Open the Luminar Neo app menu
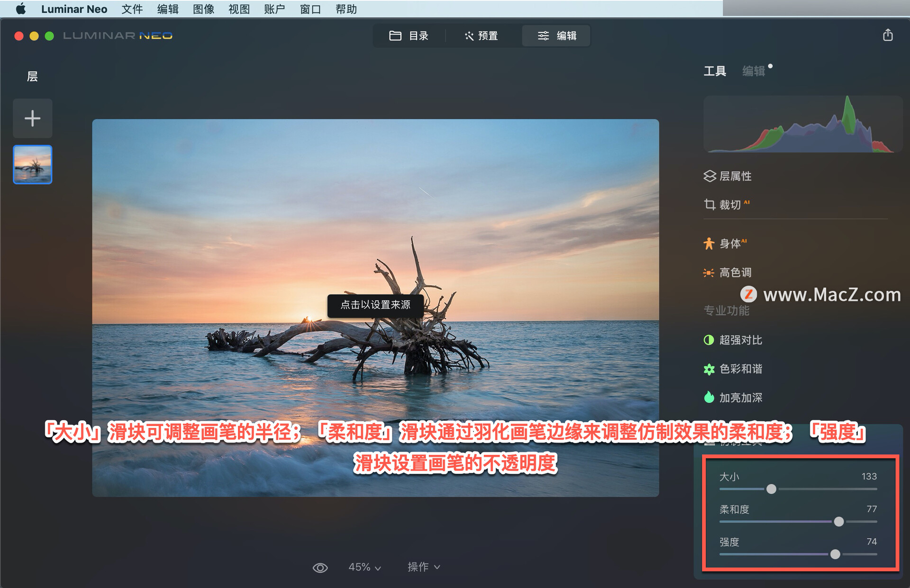 coord(74,9)
